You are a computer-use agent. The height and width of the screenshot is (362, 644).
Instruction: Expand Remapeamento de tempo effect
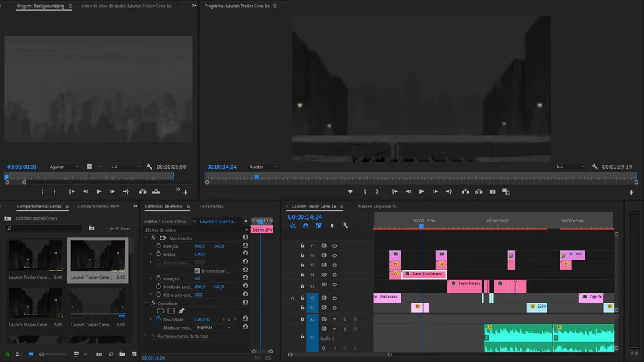(x=145, y=336)
